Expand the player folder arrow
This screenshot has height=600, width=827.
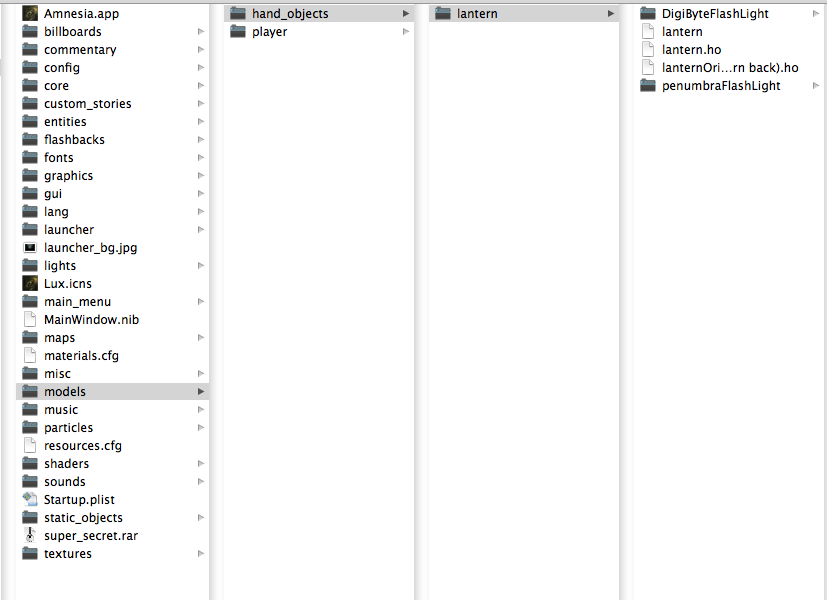tap(406, 32)
